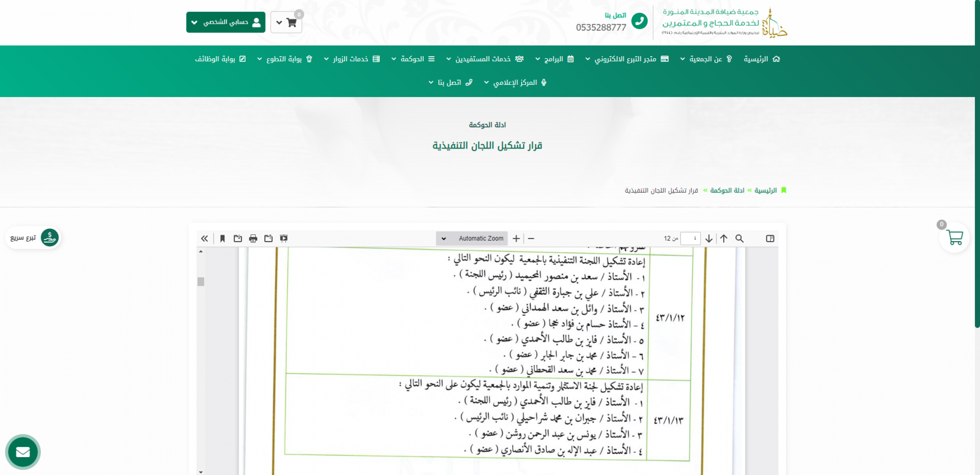The image size is (980, 475).
Task: Switch PDF to presentation mode
Action: pos(284,238)
